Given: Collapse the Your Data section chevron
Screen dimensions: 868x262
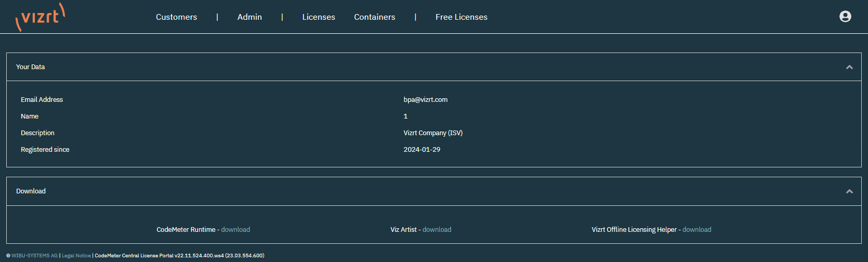Looking at the screenshot, I should tap(849, 67).
